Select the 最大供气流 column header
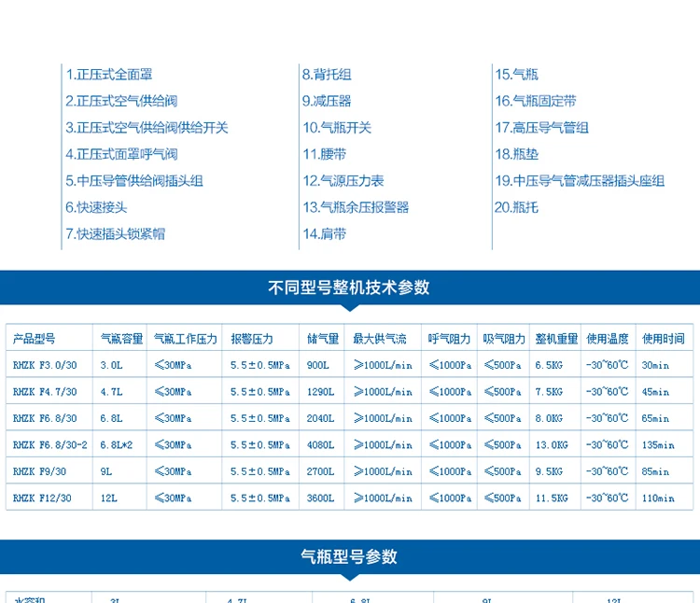The image size is (700, 603). click(x=380, y=339)
